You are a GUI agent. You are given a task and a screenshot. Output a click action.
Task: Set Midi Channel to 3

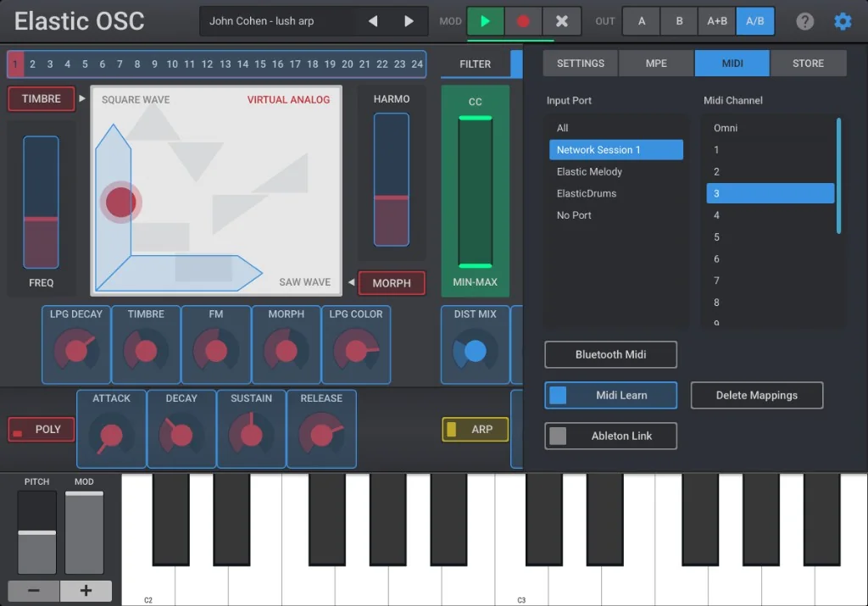(x=770, y=193)
